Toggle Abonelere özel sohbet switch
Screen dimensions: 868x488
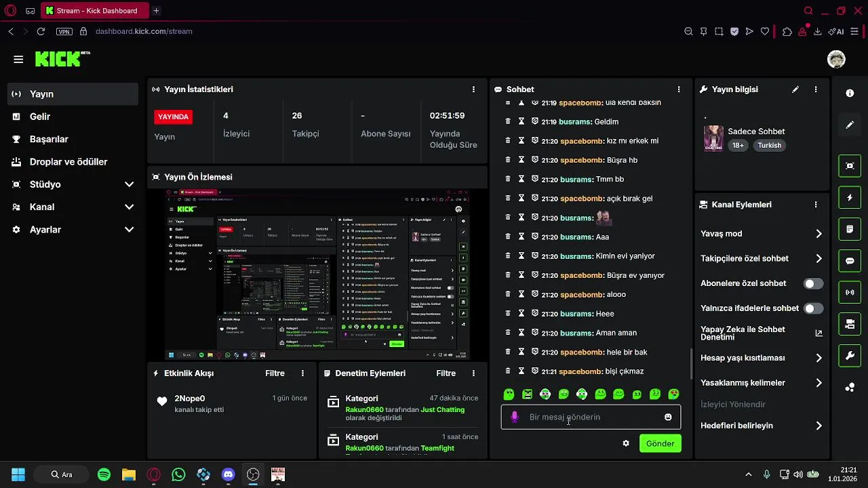813,283
